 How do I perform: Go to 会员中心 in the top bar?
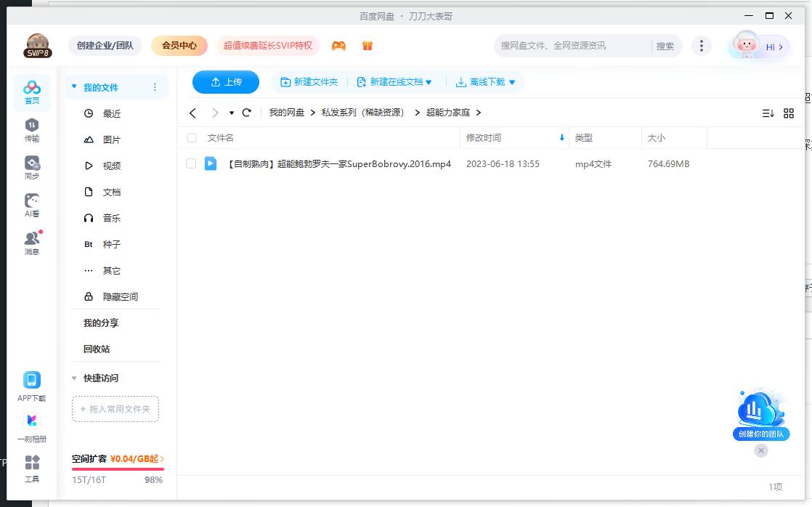point(179,45)
